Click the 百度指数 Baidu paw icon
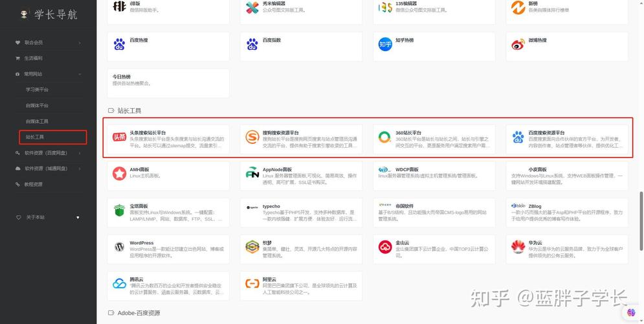 pyautogui.click(x=252, y=45)
